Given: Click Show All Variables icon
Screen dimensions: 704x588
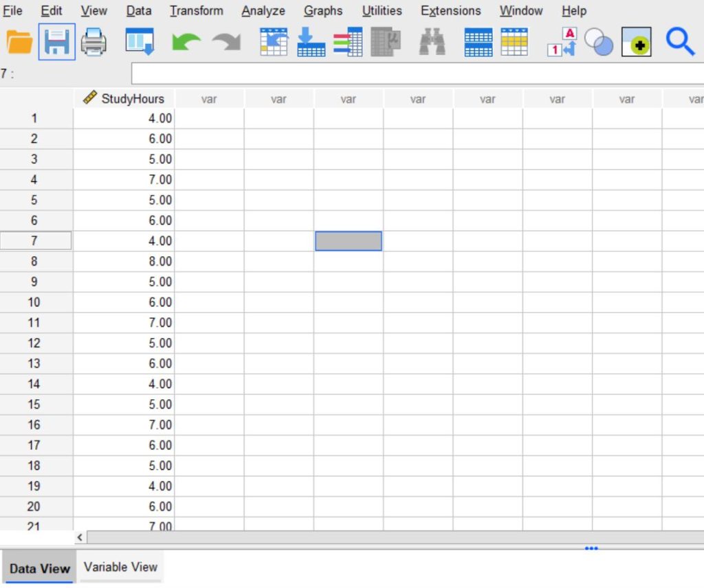Looking at the screenshot, I should pyautogui.click(x=636, y=42).
